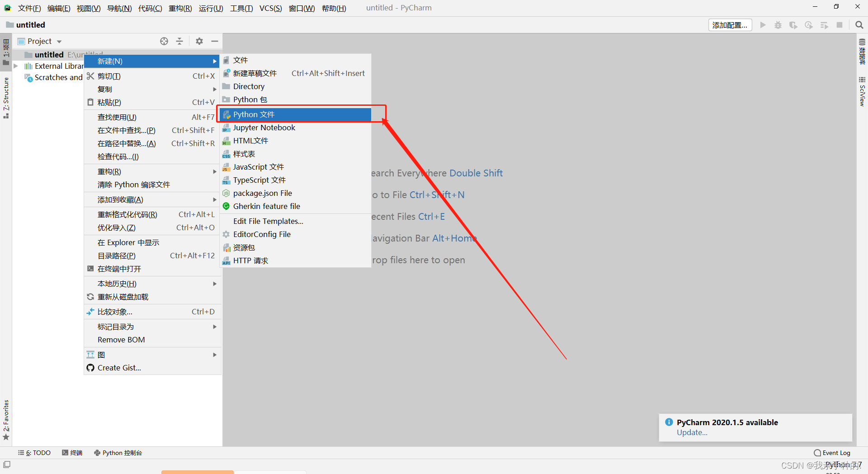Select Jupyter Notebook file type
This screenshot has height=474, width=868.
tap(296, 128)
